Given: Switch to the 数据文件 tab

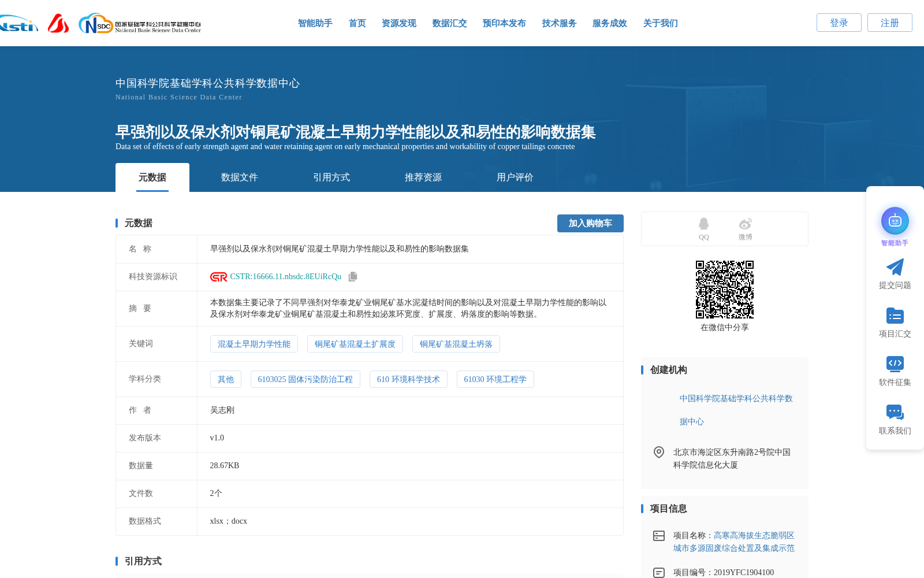Looking at the screenshot, I should pyautogui.click(x=240, y=177).
